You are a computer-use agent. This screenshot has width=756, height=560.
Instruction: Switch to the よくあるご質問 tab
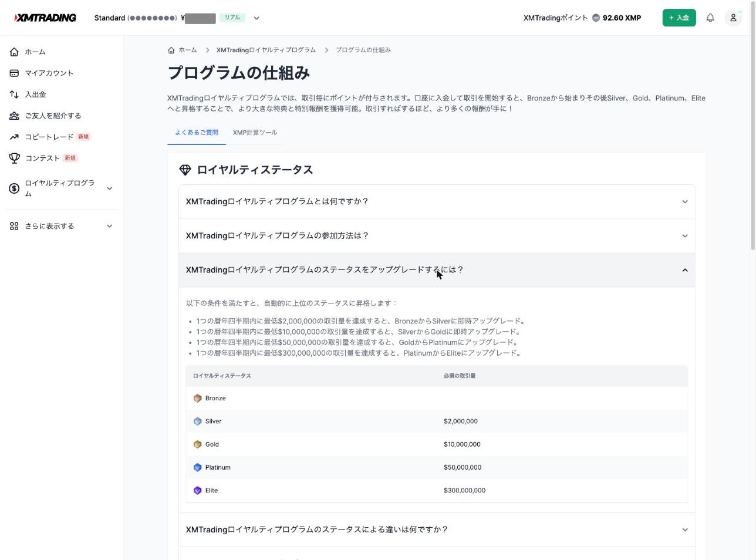pyautogui.click(x=197, y=133)
